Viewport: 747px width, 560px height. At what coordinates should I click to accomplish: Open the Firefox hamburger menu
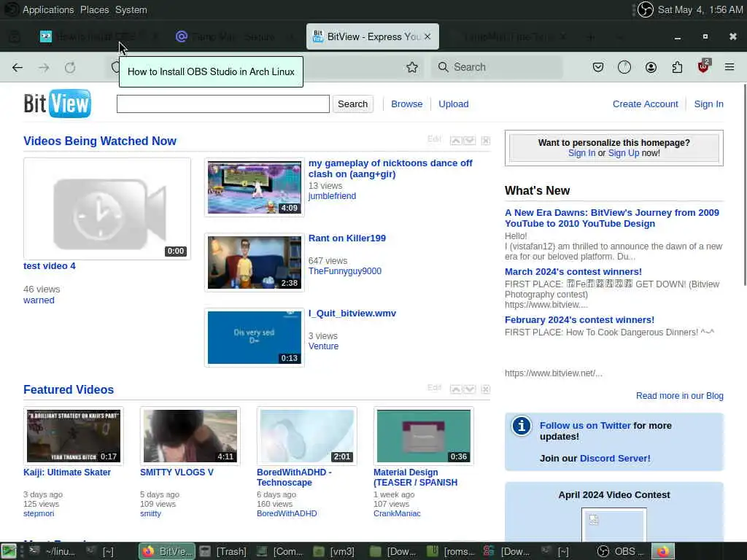click(x=729, y=67)
